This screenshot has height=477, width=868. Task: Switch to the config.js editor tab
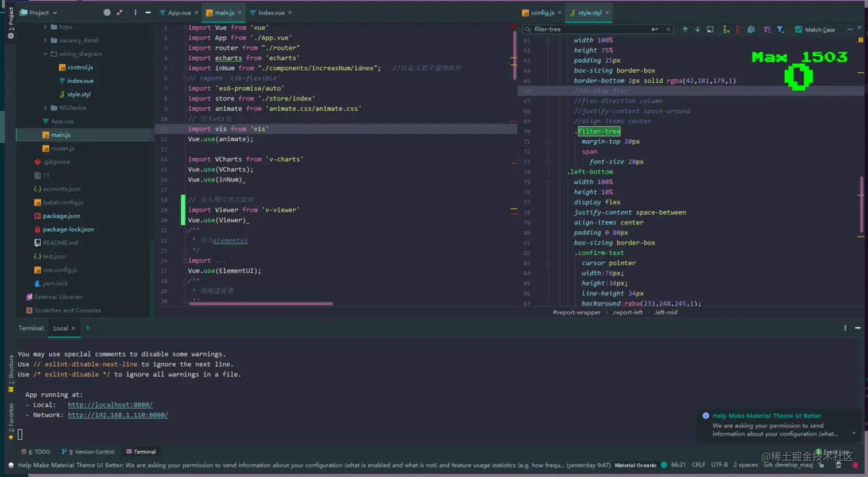(x=542, y=13)
